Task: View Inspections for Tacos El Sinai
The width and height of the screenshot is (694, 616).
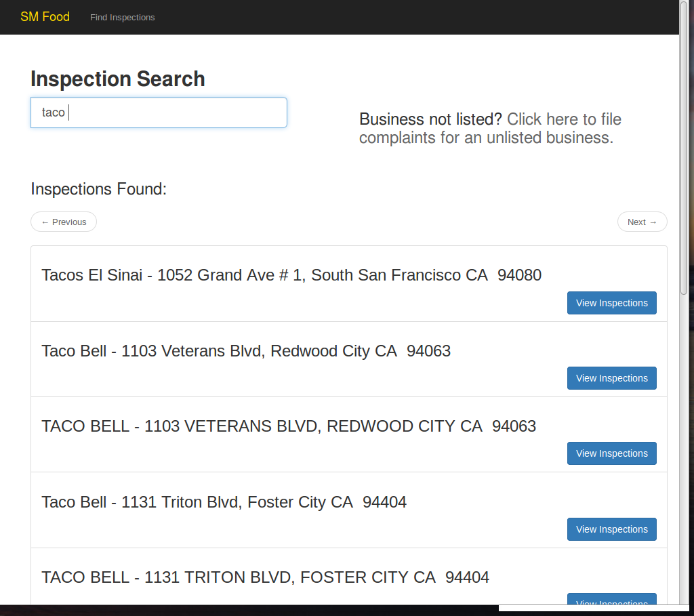Action: pos(611,303)
